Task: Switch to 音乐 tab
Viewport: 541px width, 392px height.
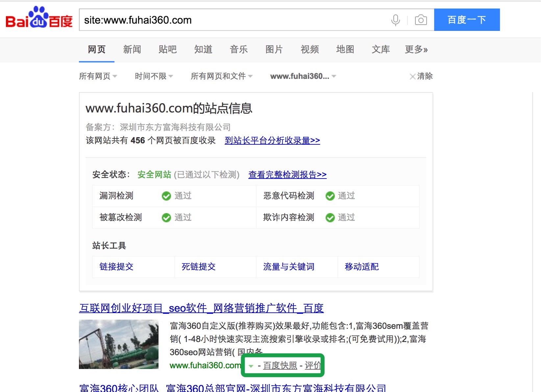Action: coord(239,50)
